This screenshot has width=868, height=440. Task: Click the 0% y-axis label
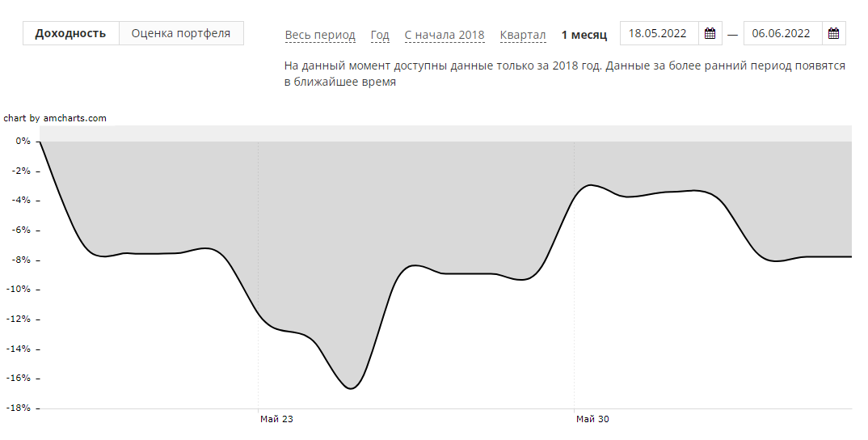pyautogui.click(x=23, y=141)
